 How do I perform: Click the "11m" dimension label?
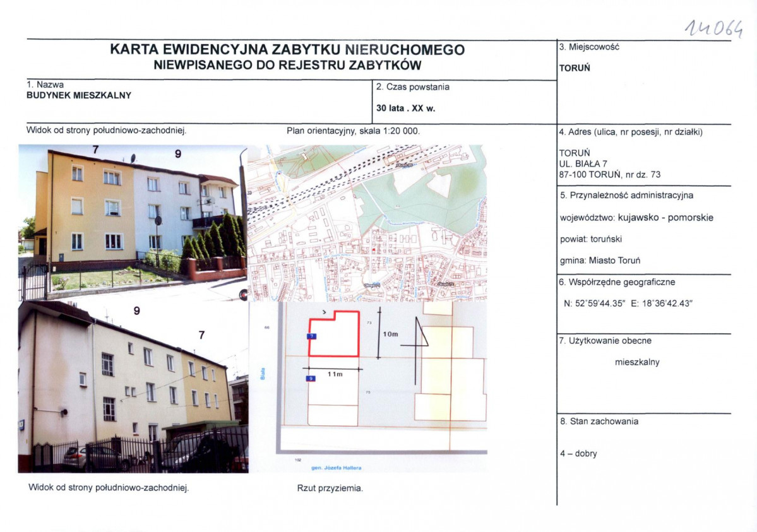335,374
